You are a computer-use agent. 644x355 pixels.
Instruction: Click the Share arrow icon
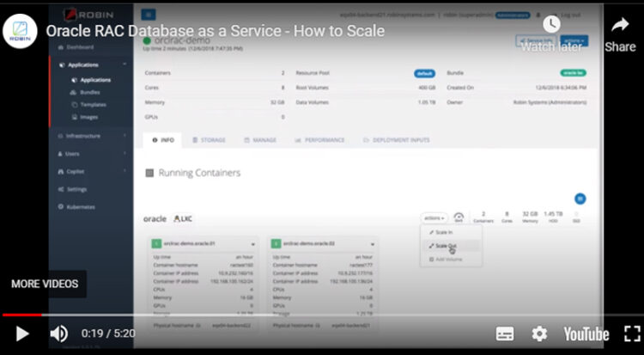[x=620, y=25]
